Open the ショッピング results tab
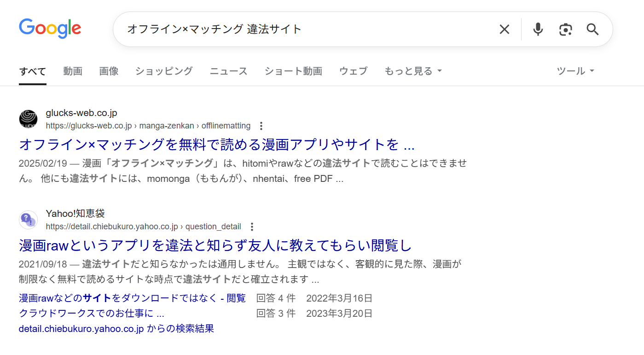 point(163,71)
